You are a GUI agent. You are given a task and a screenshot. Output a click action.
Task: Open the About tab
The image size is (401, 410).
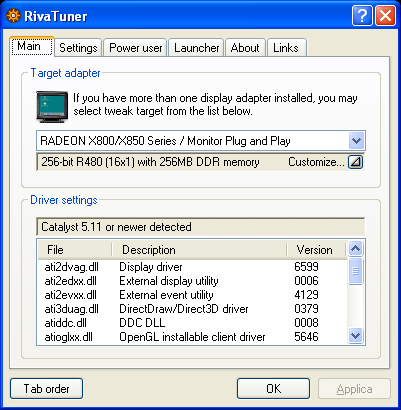point(245,48)
